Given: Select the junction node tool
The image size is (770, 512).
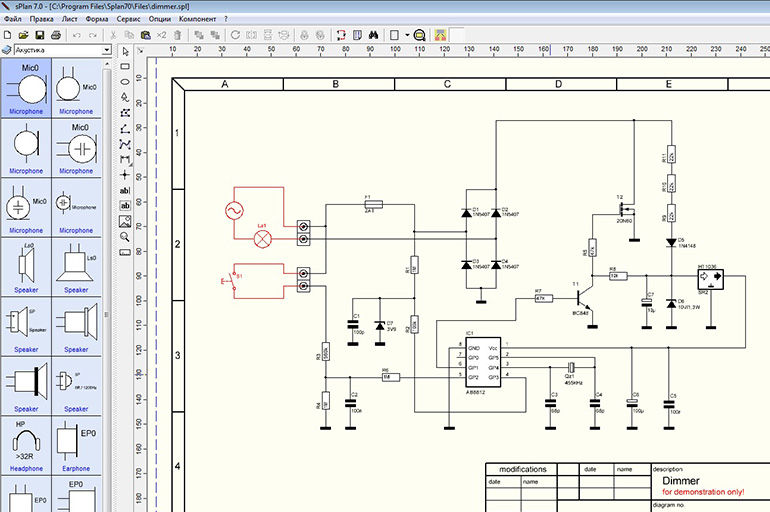Looking at the screenshot, I should click(125, 175).
